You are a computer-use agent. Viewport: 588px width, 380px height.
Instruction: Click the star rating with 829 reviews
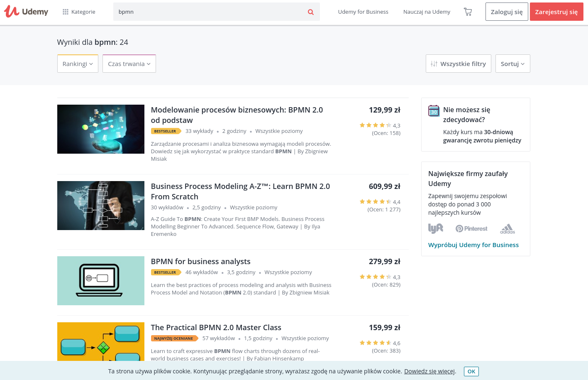pos(376,277)
